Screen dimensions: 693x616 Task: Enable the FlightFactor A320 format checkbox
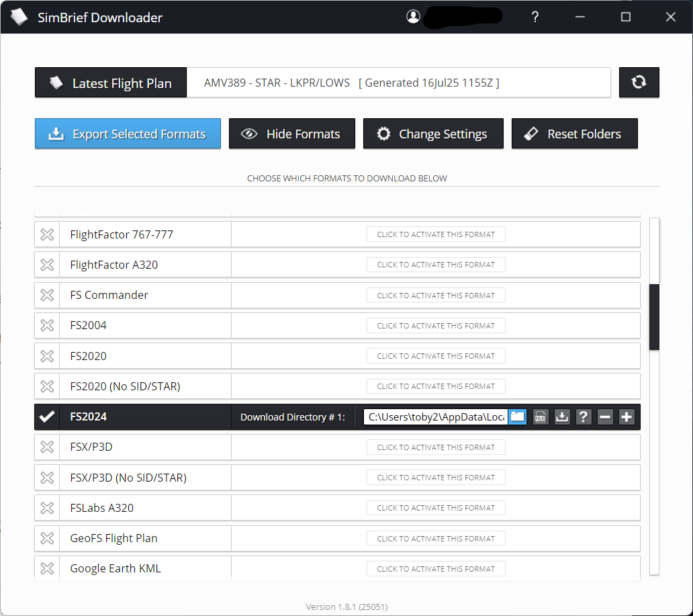(x=47, y=265)
